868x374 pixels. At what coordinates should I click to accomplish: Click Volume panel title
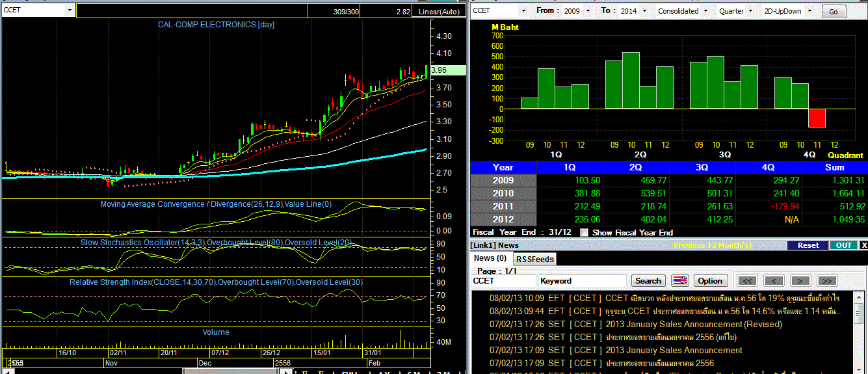pyautogui.click(x=216, y=332)
